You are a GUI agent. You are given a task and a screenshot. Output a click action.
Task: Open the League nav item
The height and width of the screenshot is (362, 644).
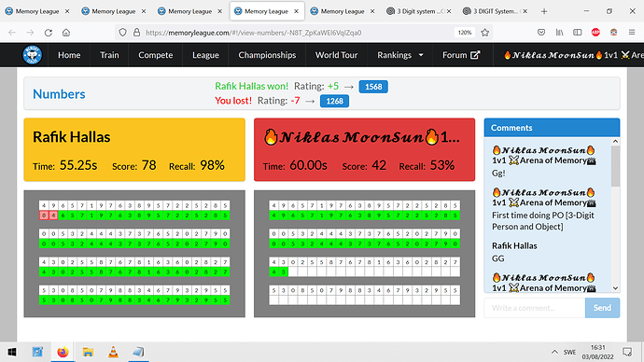(x=205, y=55)
